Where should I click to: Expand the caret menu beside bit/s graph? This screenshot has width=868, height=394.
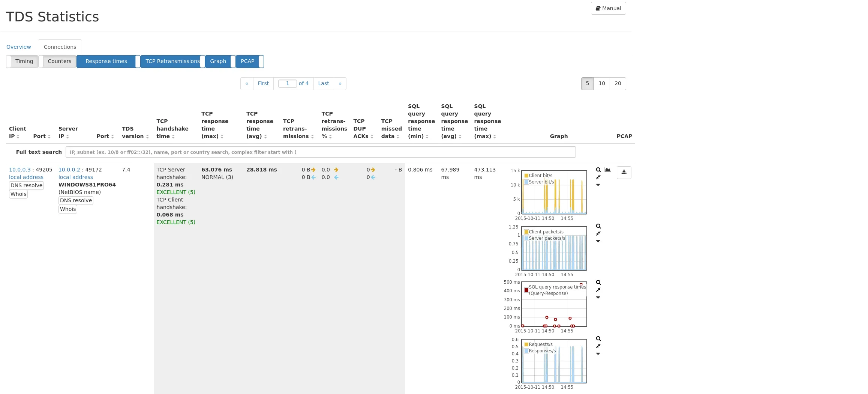pos(598,185)
